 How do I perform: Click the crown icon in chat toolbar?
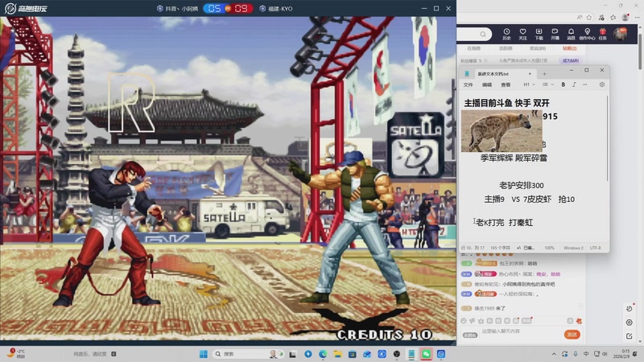point(481,320)
